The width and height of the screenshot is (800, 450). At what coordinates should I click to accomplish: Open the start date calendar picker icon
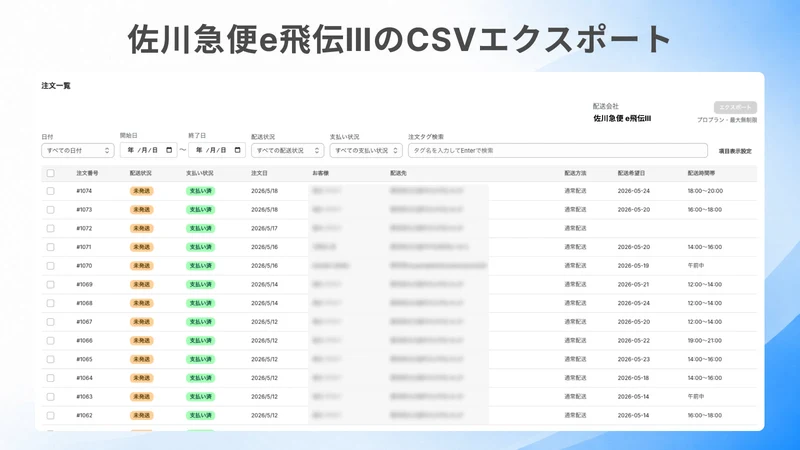(169, 150)
